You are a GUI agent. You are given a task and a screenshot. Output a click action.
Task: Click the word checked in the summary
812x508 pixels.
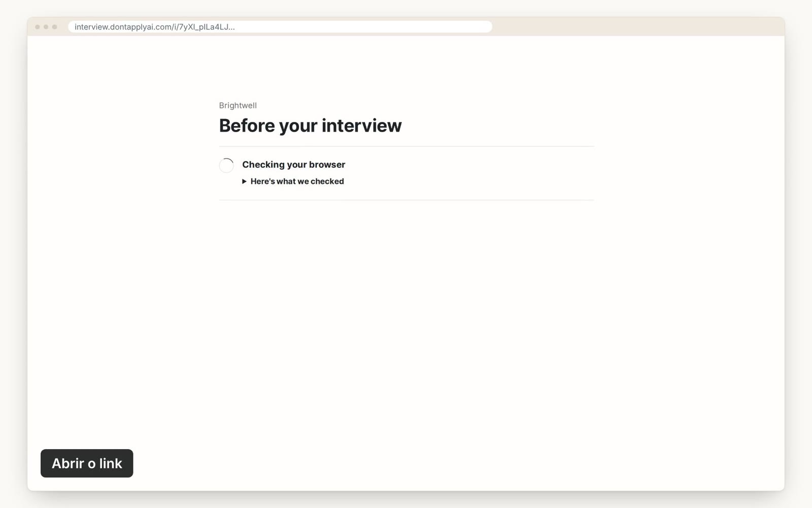click(327, 181)
